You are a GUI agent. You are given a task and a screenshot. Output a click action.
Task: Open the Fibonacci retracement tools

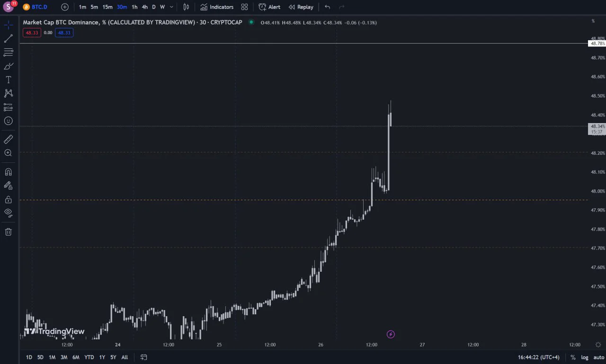click(x=9, y=52)
